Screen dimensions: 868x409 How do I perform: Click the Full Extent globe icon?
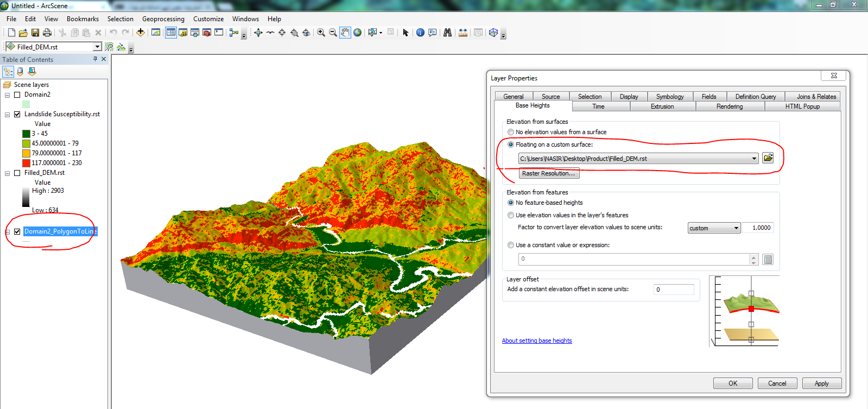click(357, 33)
